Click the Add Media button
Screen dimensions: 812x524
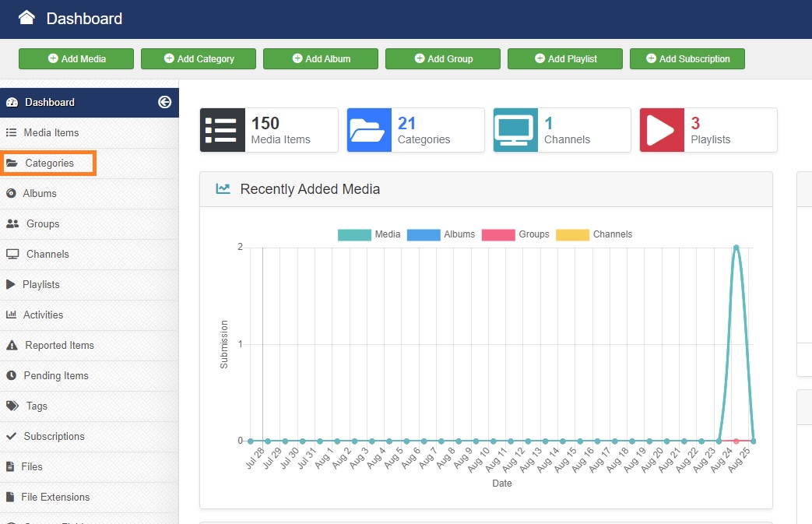pyautogui.click(x=76, y=58)
